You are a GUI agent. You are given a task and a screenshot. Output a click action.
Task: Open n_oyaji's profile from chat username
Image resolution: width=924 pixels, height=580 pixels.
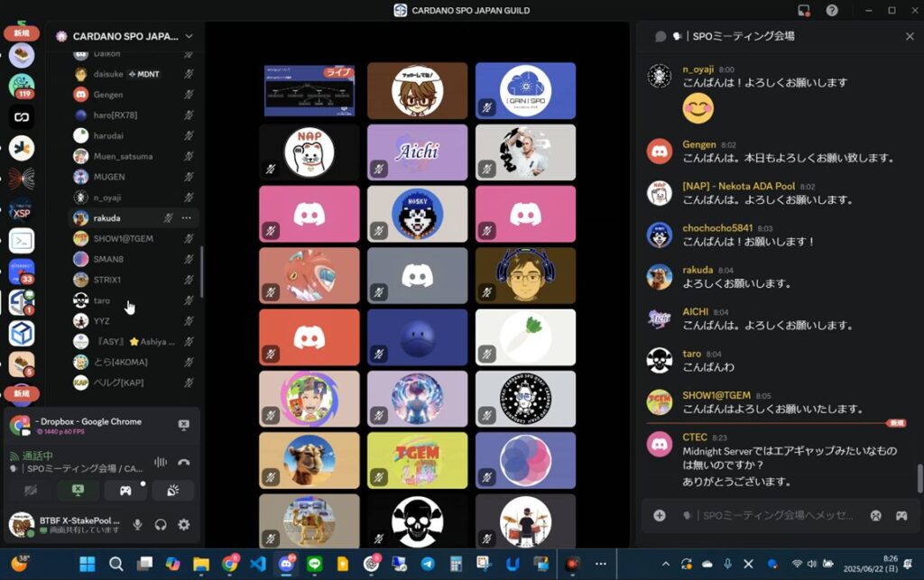(698, 69)
